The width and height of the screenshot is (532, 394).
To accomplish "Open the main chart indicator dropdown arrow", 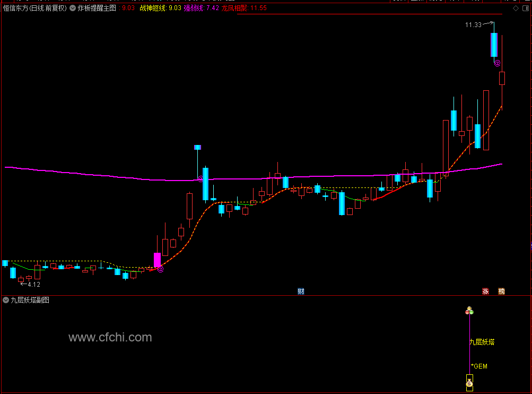I will (73, 8).
